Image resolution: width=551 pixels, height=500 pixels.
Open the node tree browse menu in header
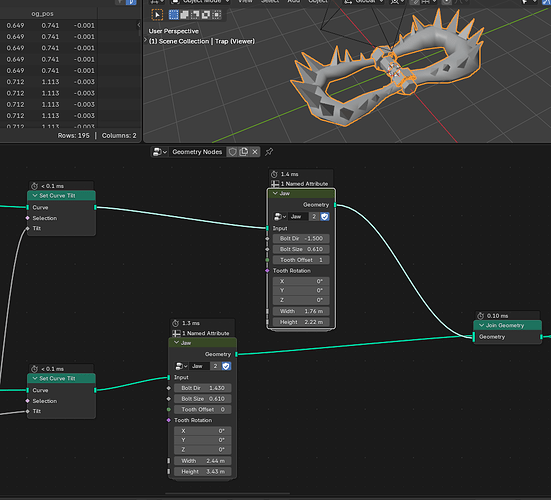[x=160, y=152]
